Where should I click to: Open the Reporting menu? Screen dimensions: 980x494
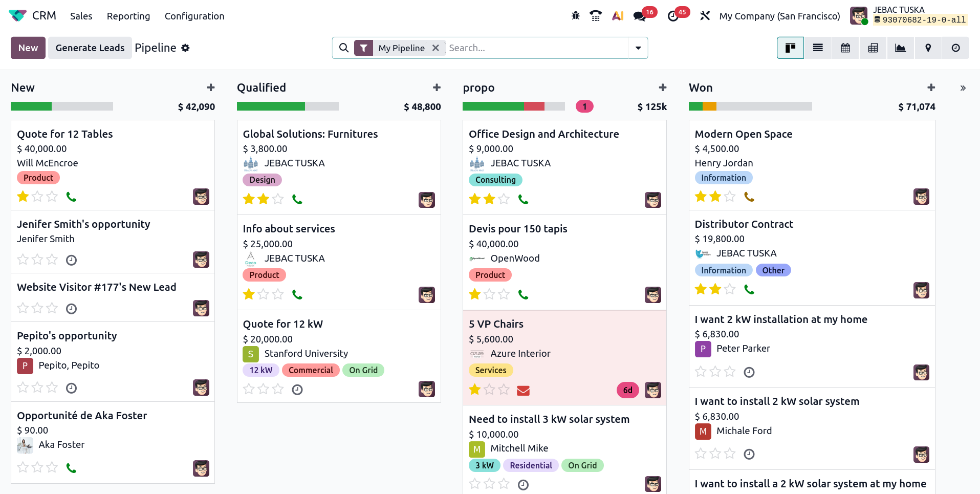point(128,16)
